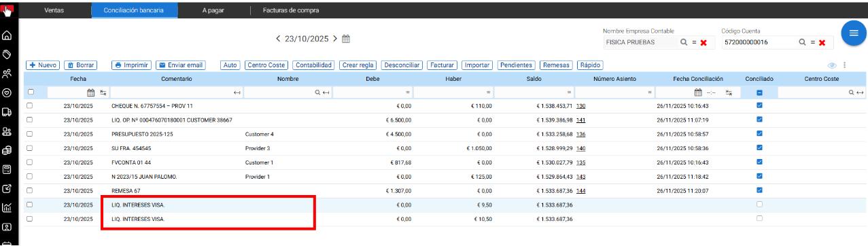Image resolution: width=868 pixels, height=246 pixels.
Task: Select the REMESA 67 row checkbox
Action: (x=30, y=190)
